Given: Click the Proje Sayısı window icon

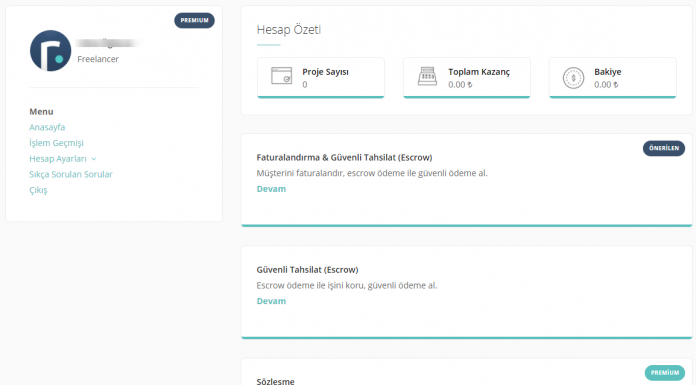Looking at the screenshot, I should point(281,76).
